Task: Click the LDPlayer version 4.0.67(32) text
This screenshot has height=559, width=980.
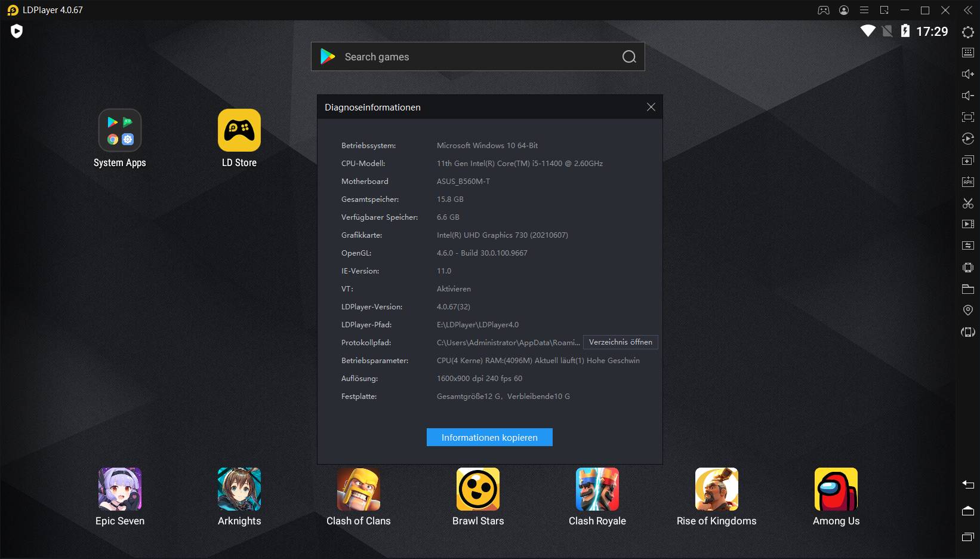Action: [454, 306]
